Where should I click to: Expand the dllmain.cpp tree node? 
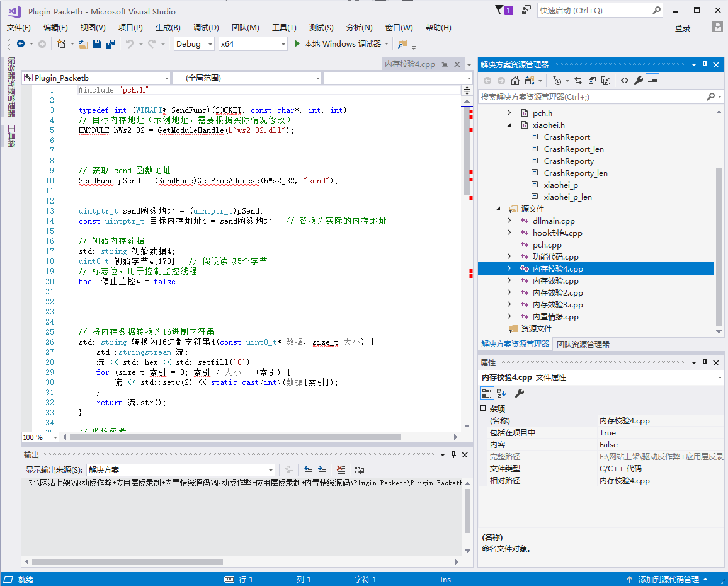pos(509,221)
